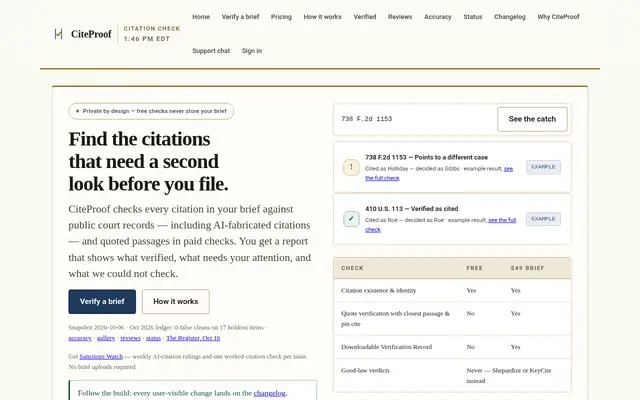This screenshot has height=400, width=640.
Task: Follow the status link under the snapshot line
Action: click(153, 338)
